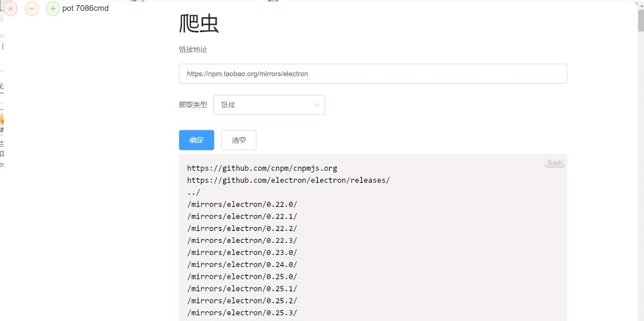644x321 pixels.
Task: Focus the 链接地址 URL input field
Action: point(372,74)
